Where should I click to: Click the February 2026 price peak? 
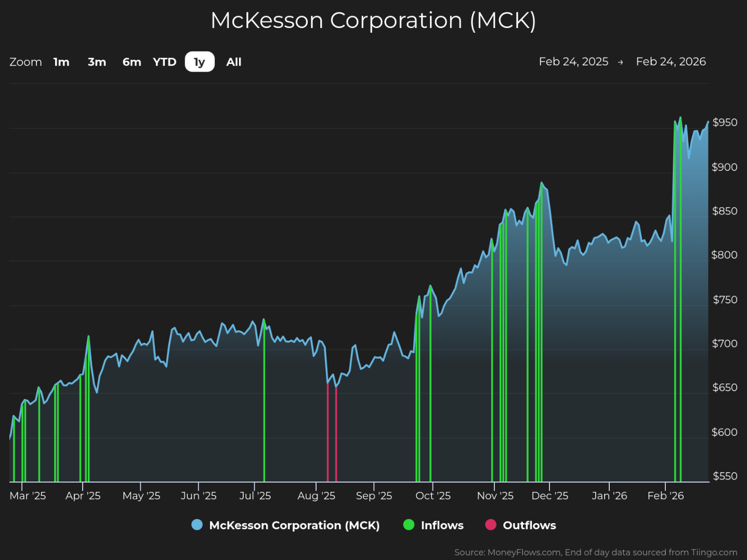coord(680,118)
